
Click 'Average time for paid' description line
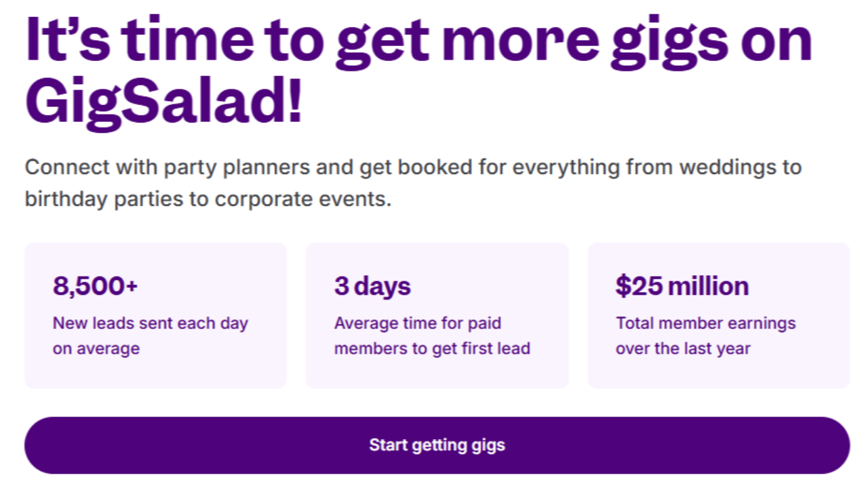click(417, 323)
